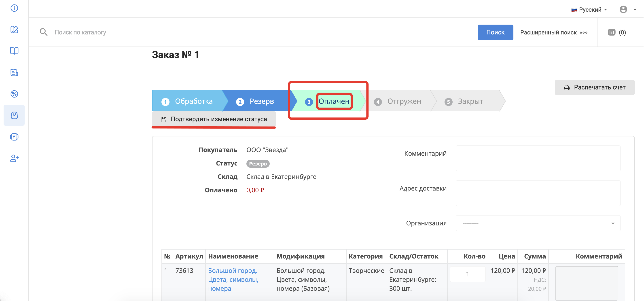
Task: Click the blue Поиск button
Action: [x=495, y=32]
